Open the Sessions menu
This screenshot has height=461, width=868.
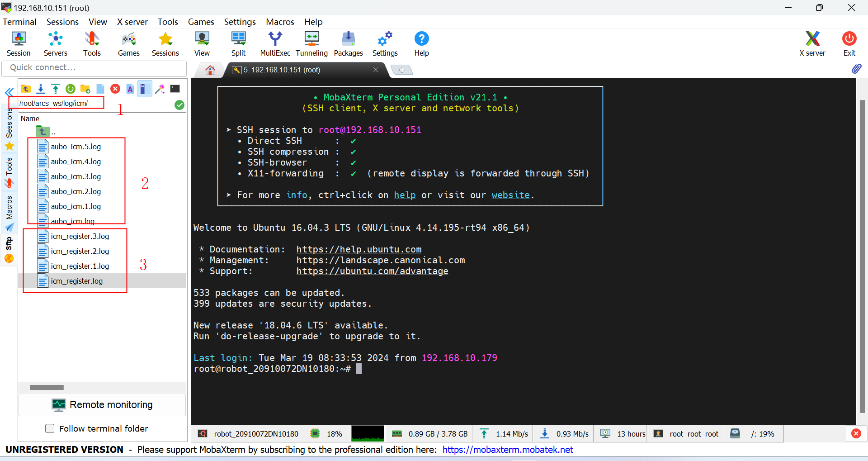(62, 22)
